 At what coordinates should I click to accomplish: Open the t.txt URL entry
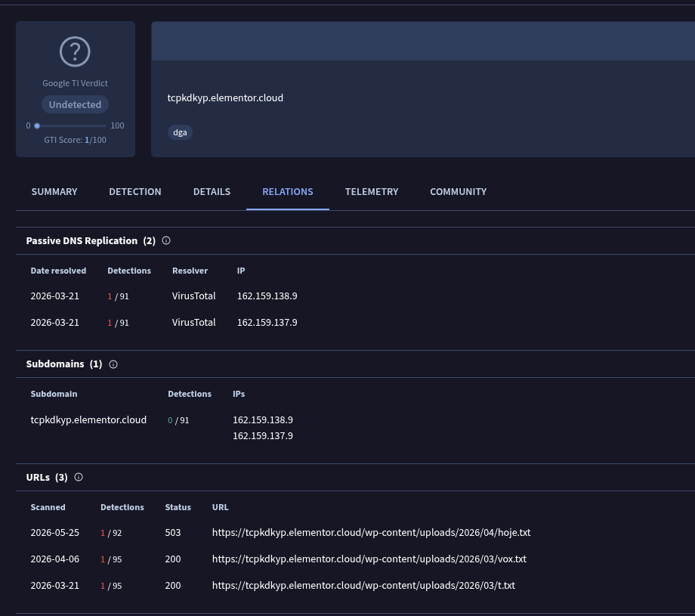click(x=363, y=586)
